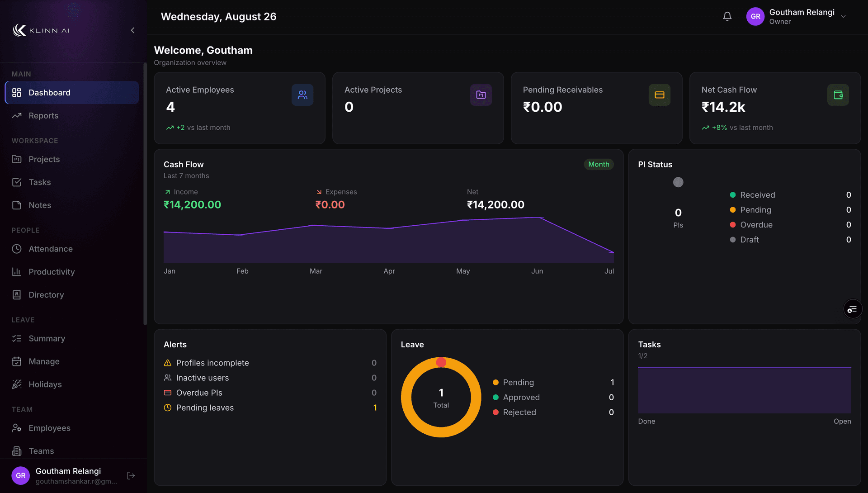This screenshot has width=868, height=493.
Task: Click the Manage calendar icon
Action: tap(17, 361)
